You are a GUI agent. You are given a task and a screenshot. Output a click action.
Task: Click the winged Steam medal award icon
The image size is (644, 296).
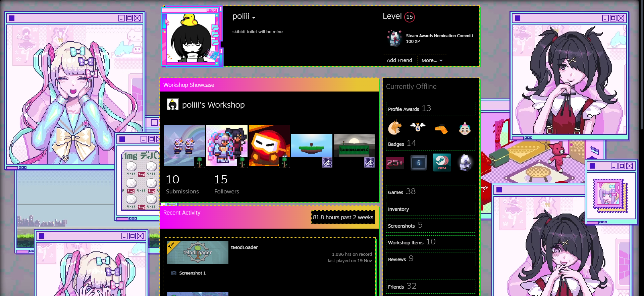tap(418, 127)
